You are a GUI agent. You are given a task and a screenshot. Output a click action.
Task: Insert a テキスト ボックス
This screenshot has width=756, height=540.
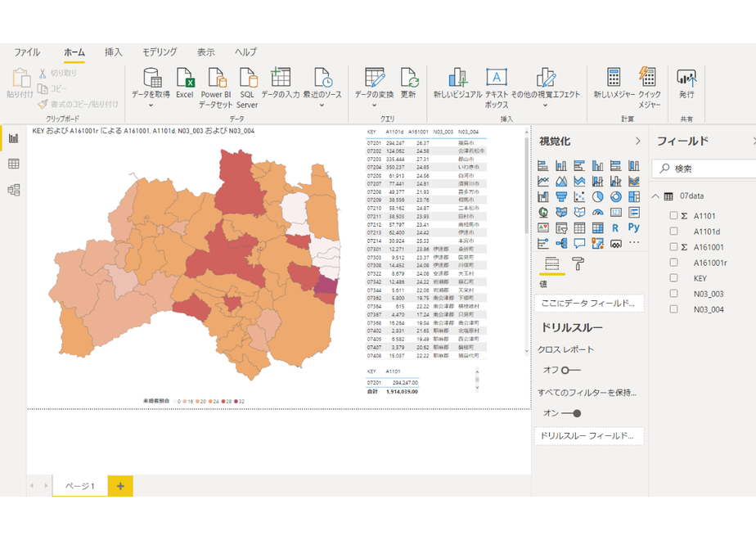point(496,88)
